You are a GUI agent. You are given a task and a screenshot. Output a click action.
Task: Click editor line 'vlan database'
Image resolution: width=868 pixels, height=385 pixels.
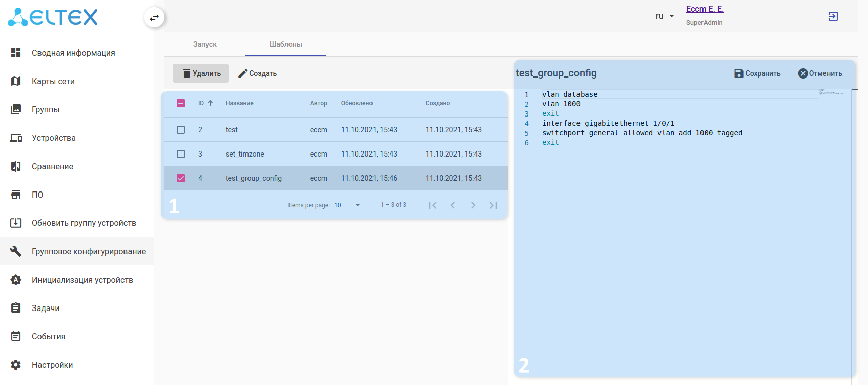coord(569,94)
